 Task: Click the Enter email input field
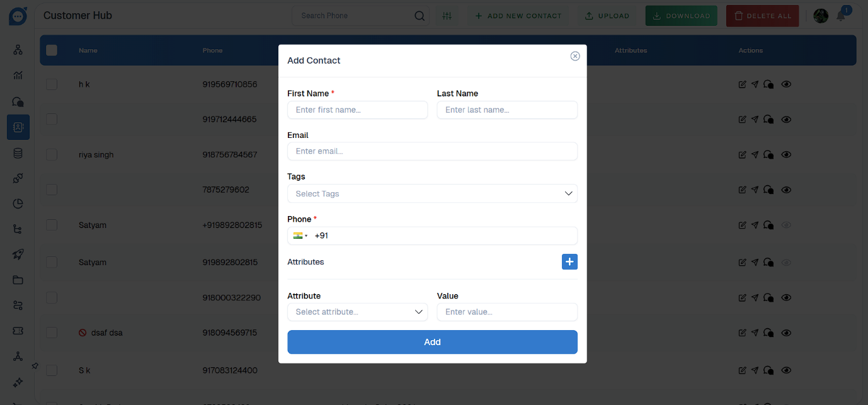pos(432,151)
